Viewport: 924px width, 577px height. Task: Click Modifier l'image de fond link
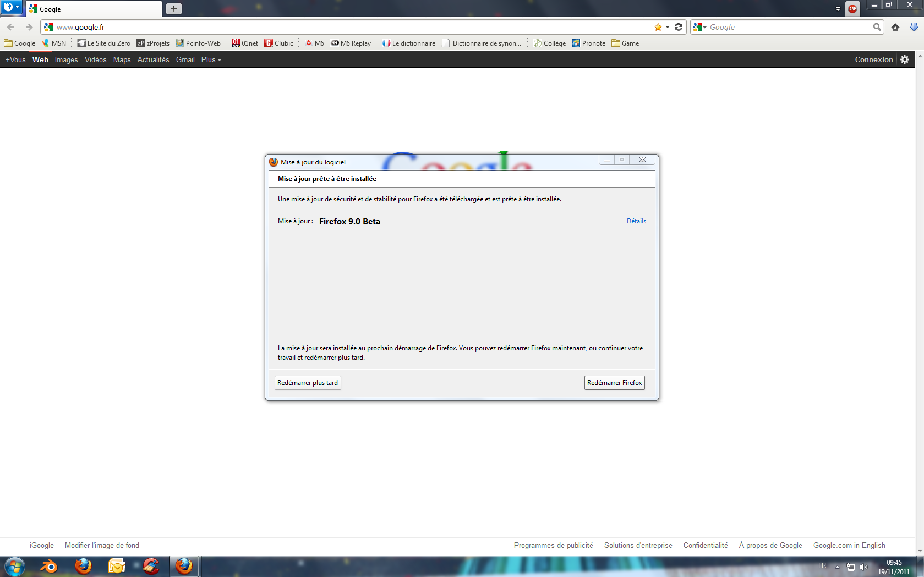[x=102, y=546]
